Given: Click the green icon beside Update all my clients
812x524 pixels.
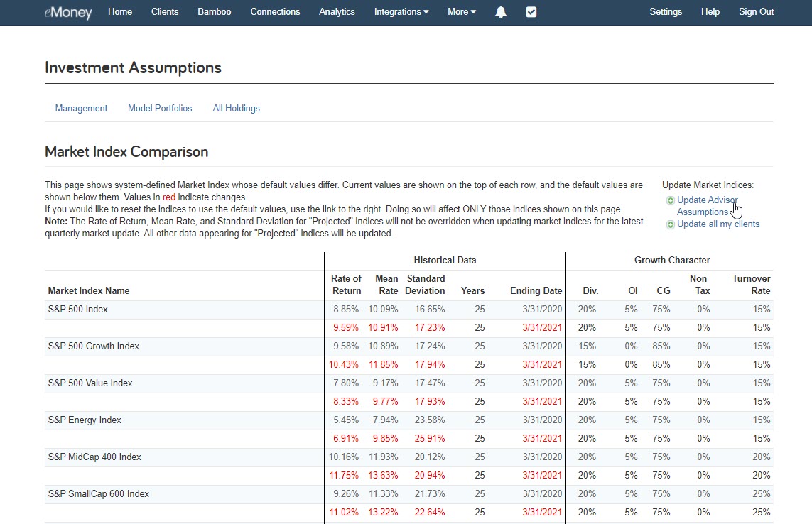Looking at the screenshot, I should 670,224.
